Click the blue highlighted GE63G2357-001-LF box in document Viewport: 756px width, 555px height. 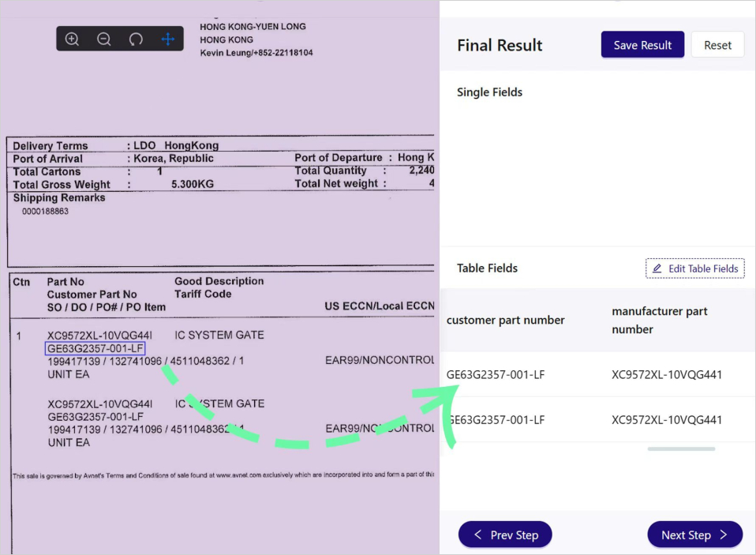(x=95, y=349)
